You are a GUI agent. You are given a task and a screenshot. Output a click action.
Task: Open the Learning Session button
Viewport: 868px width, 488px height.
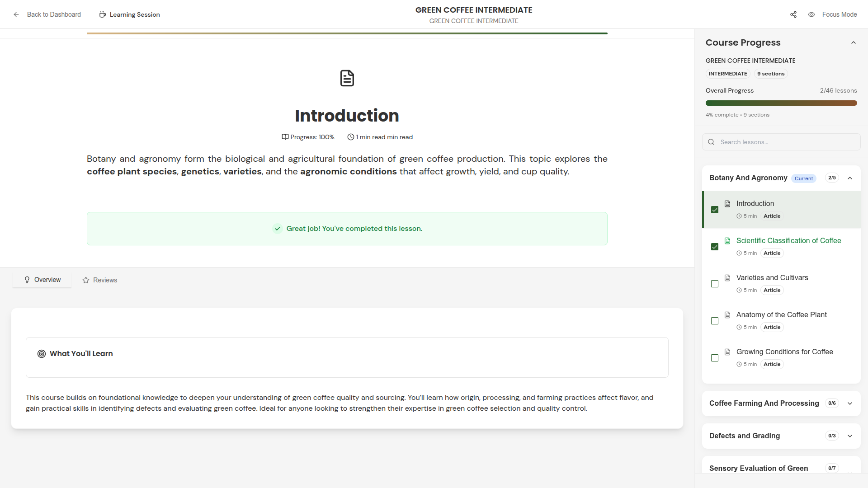coord(129,14)
